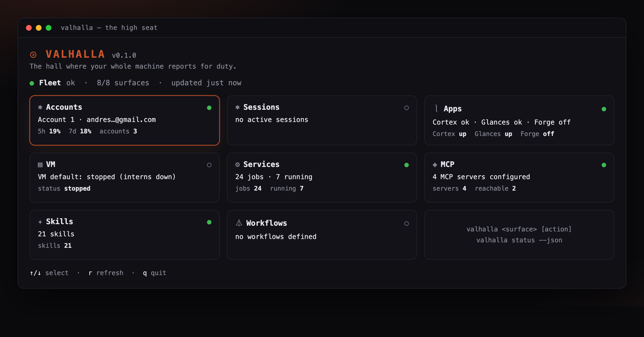The image size is (644, 337).
Task: Click the Services gear icon
Action: pos(237,164)
